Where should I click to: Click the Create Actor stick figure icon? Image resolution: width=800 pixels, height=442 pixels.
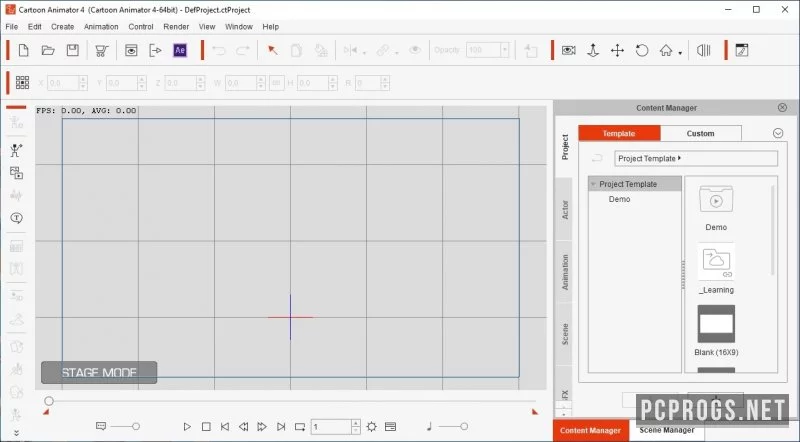point(16,150)
